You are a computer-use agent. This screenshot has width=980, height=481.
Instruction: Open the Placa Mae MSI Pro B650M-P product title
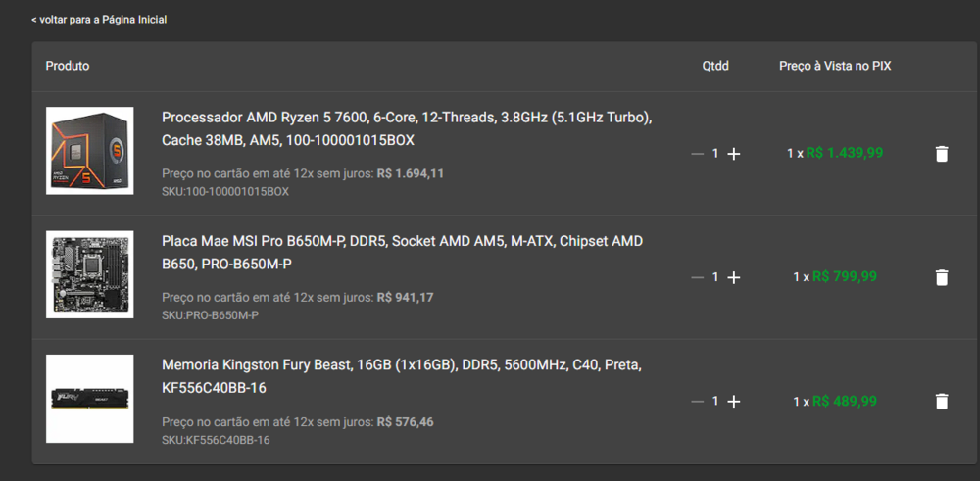402,253
